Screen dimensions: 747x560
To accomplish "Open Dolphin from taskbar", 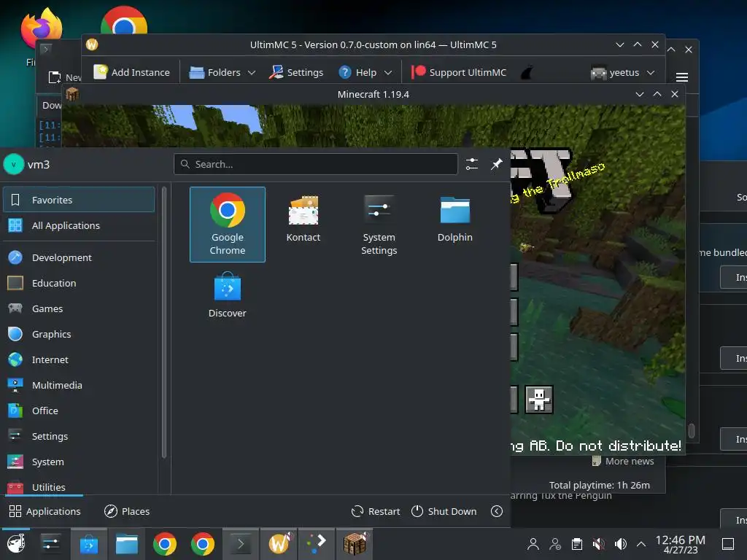I will [x=127, y=544].
